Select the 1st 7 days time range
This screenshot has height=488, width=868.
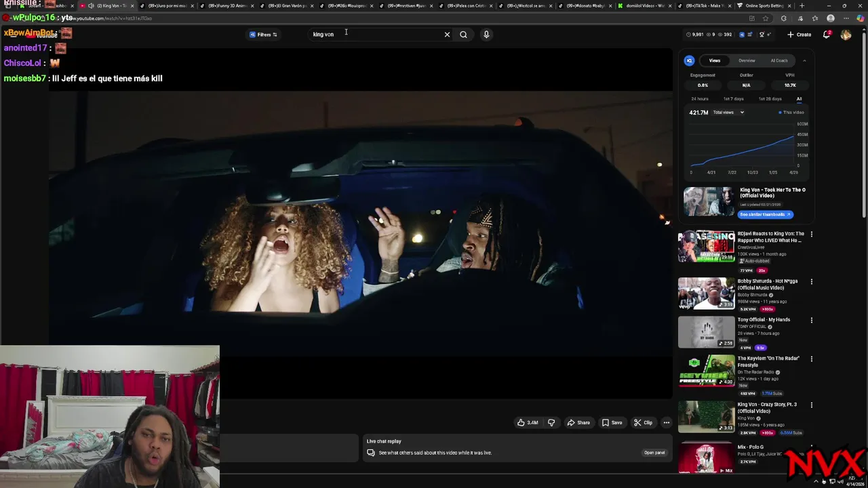pos(733,99)
